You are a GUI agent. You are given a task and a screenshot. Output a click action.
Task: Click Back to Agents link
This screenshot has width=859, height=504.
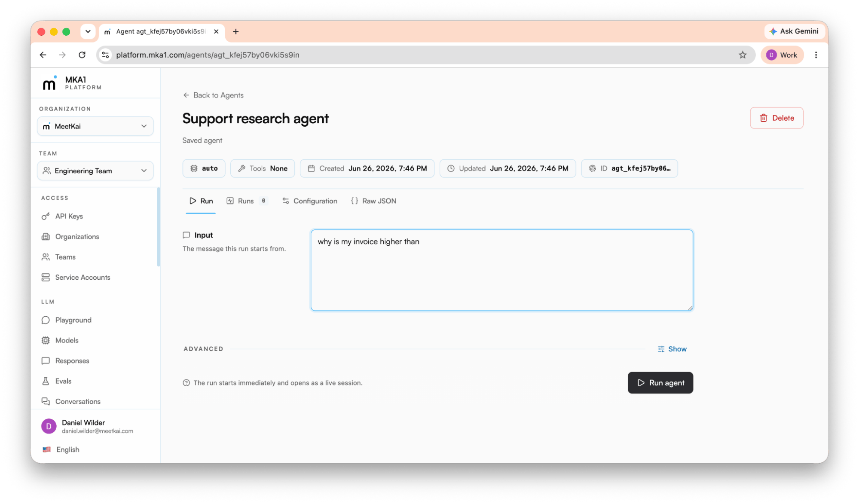(213, 95)
